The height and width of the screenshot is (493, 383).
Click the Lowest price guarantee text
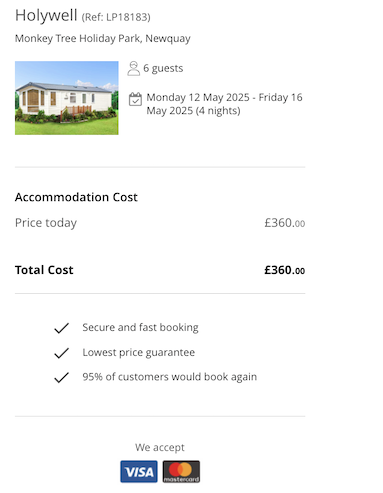coord(139,353)
